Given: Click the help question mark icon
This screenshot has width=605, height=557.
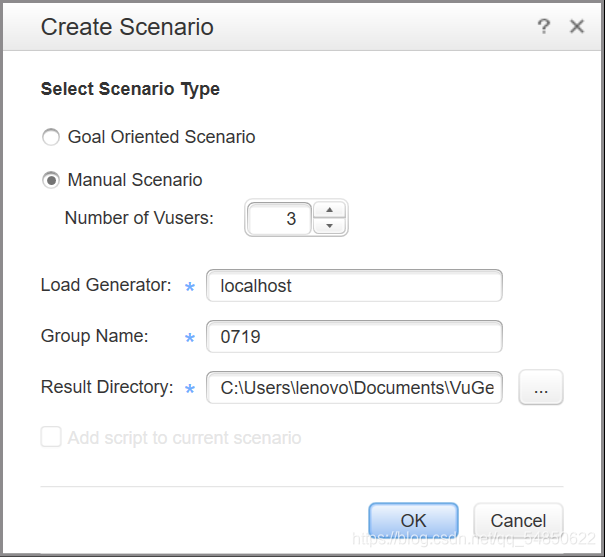Looking at the screenshot, I should click(x=544, y=27).
